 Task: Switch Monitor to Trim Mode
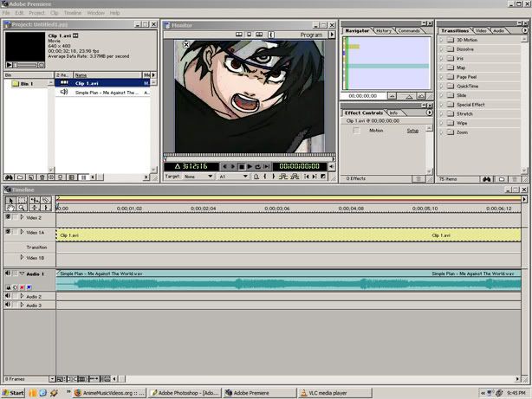click(259, 35)
